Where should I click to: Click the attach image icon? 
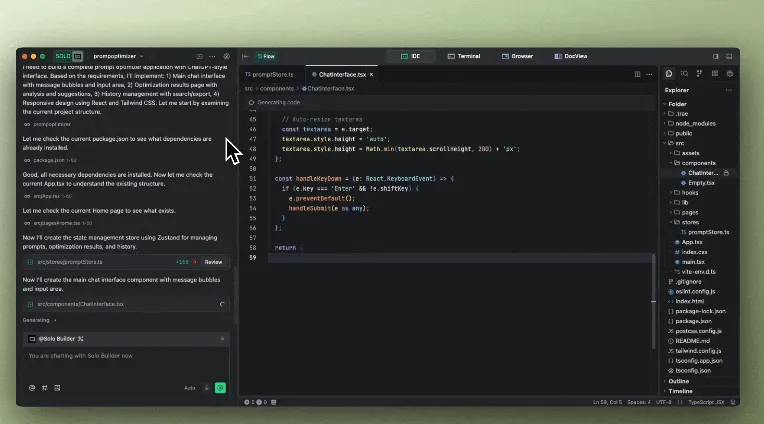[x=57, y=388]
